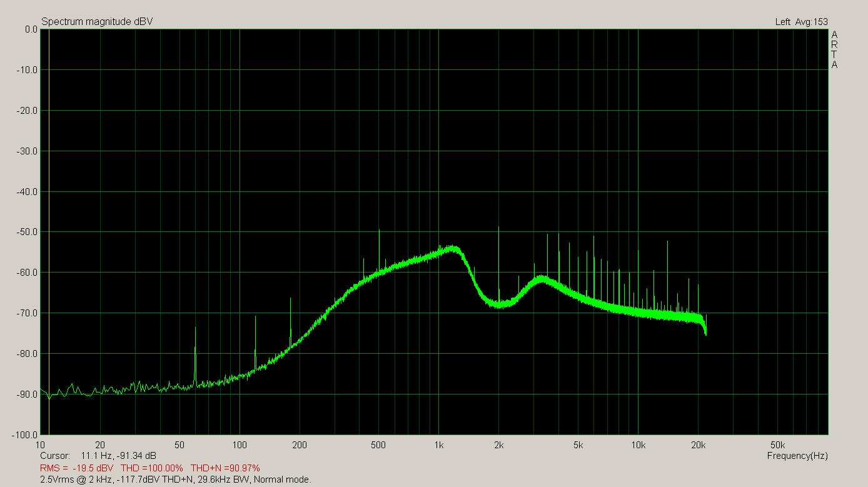
Task: Click the '-100.0' y-axis label
Action: coord(25,434)
